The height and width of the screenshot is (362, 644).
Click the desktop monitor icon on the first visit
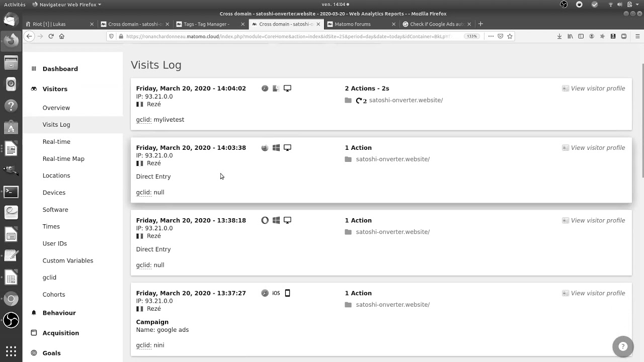287,88
